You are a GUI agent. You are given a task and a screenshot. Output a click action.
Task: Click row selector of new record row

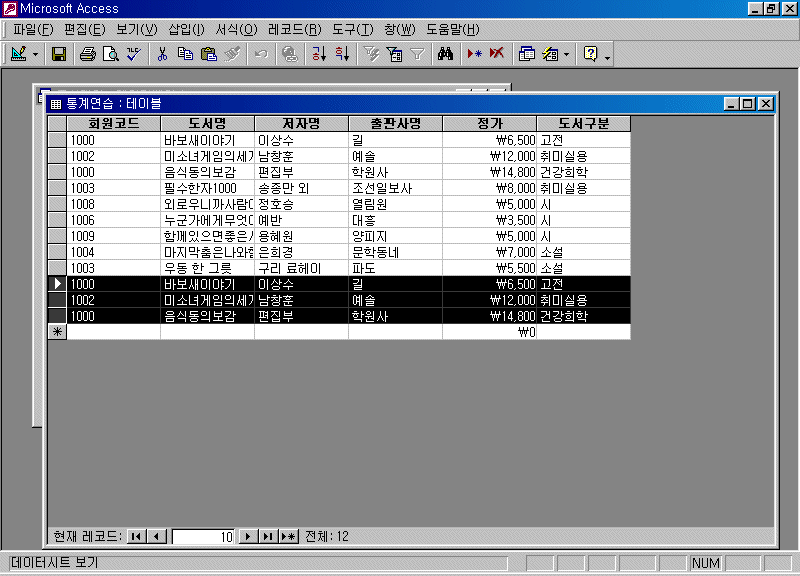tap(57, 332)
